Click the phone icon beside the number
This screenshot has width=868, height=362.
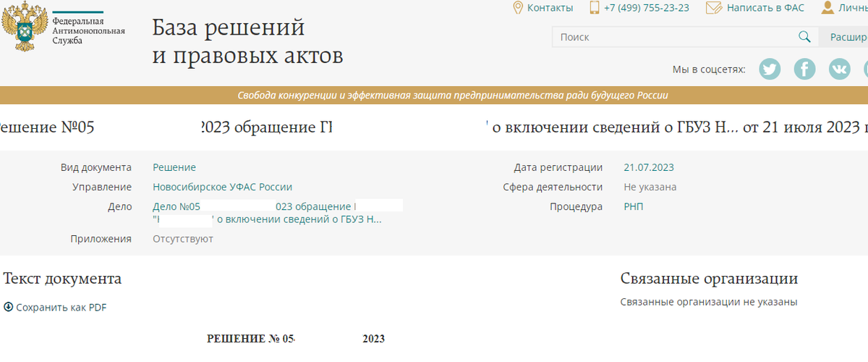[595, 8]
